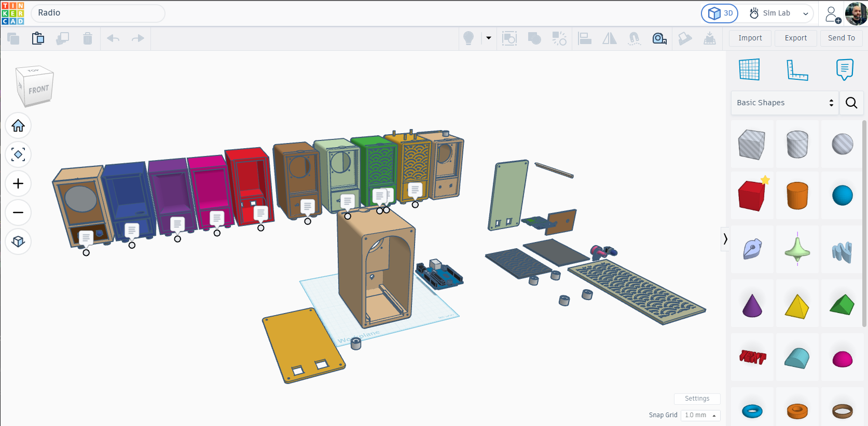868x426 pixels.
Task: Click the Mirror tool icon
Action: (610, 38)
